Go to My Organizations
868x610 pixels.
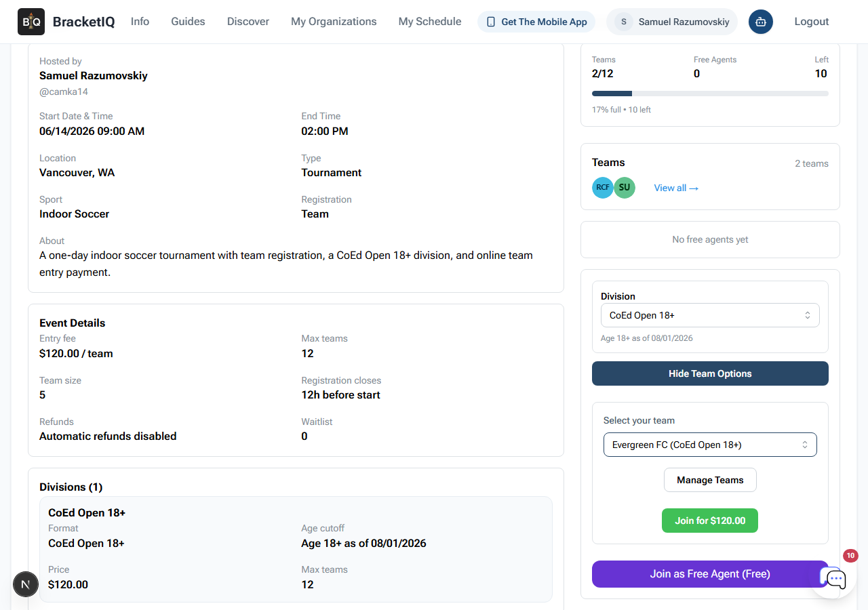pyautogui.click(x=334, y=22)
